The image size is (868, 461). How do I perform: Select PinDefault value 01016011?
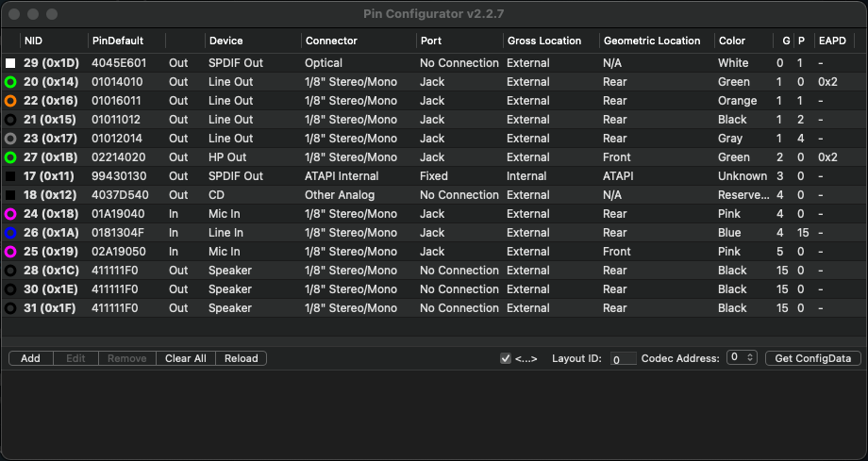tap(116, 101)
